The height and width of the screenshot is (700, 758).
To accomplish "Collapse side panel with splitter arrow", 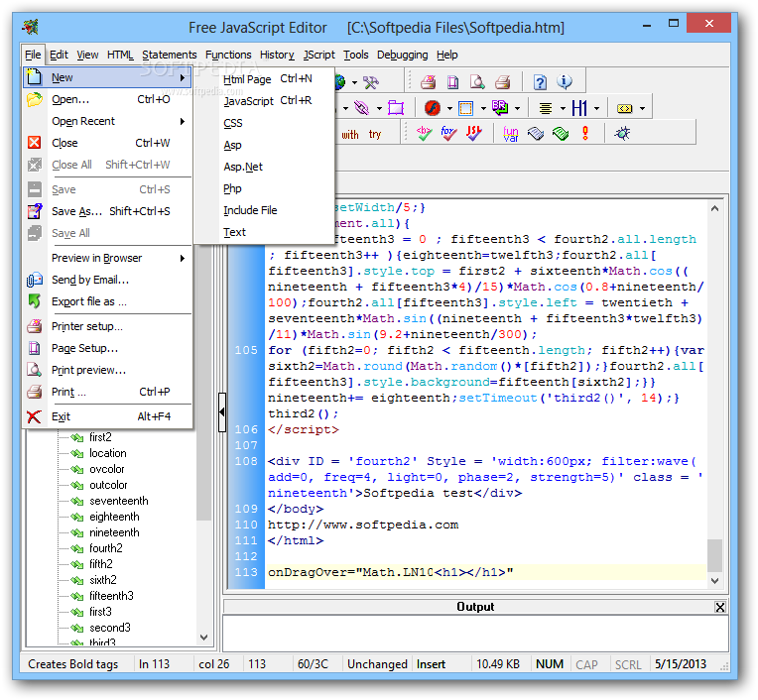I will coord(222,412).
